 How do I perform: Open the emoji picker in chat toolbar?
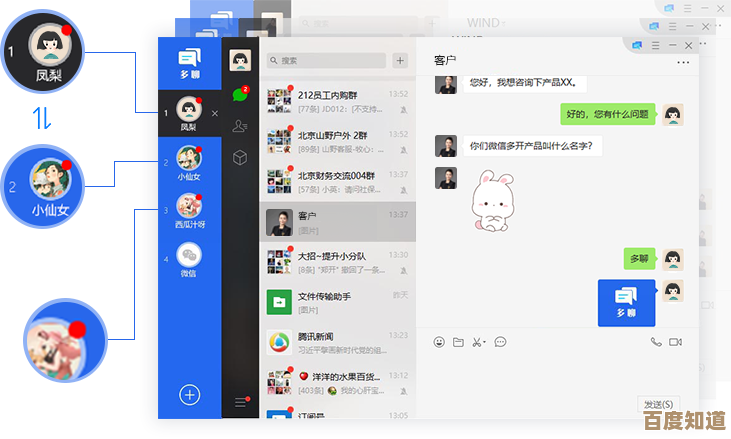439,342
